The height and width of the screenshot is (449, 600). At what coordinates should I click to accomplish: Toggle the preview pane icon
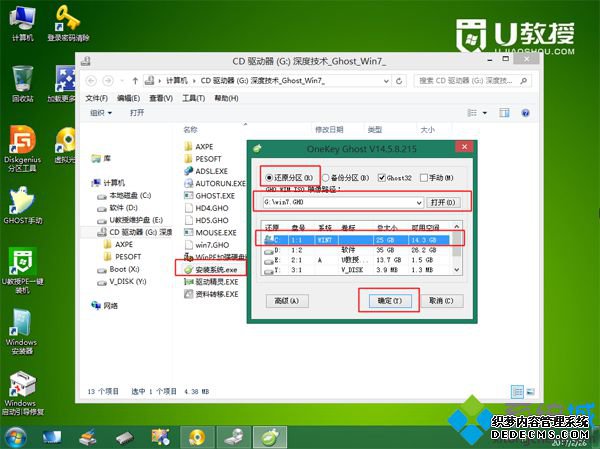point(504,113)
